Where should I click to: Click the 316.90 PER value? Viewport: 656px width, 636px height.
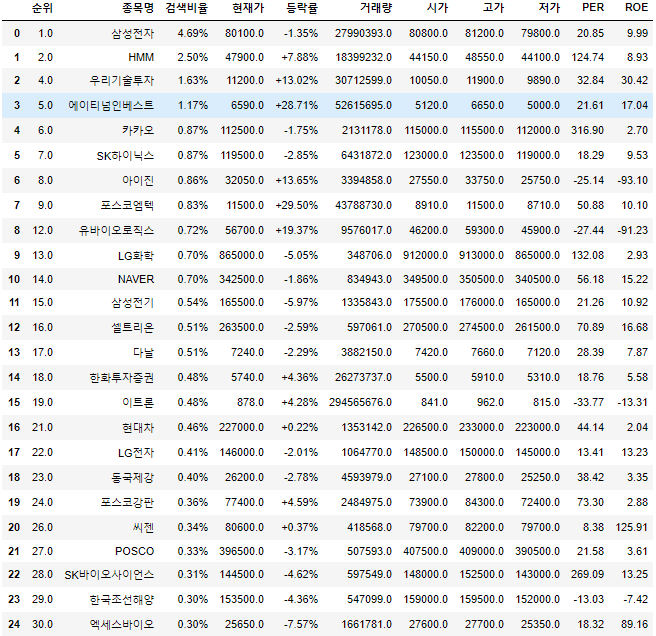click(x=588, y=131)
